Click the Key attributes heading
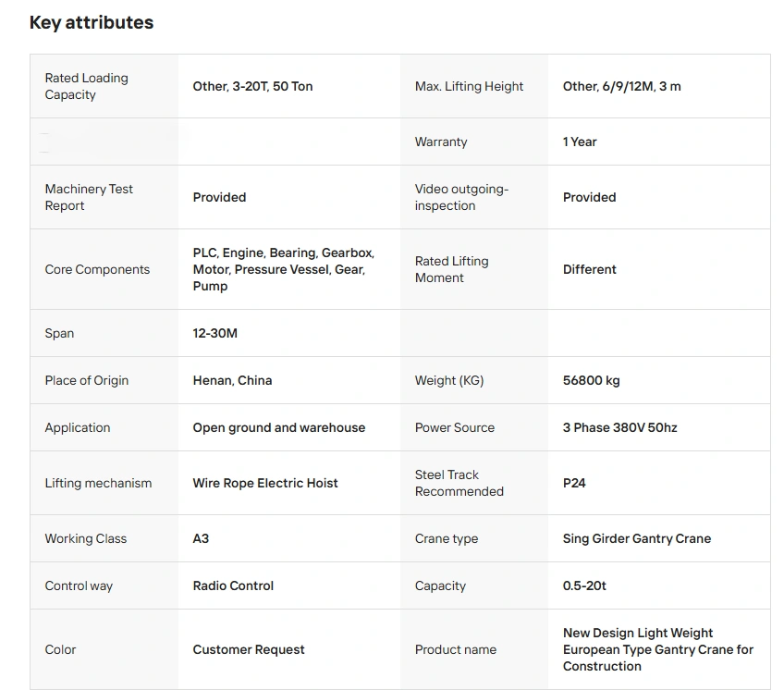The height and width of the screenshot is (690, 784). [x=92, y=22]
